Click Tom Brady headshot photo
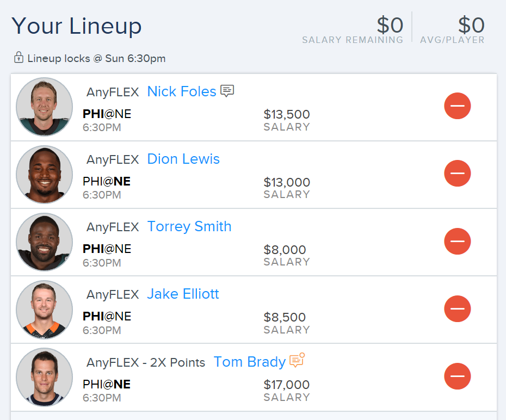 click(45, 377)
